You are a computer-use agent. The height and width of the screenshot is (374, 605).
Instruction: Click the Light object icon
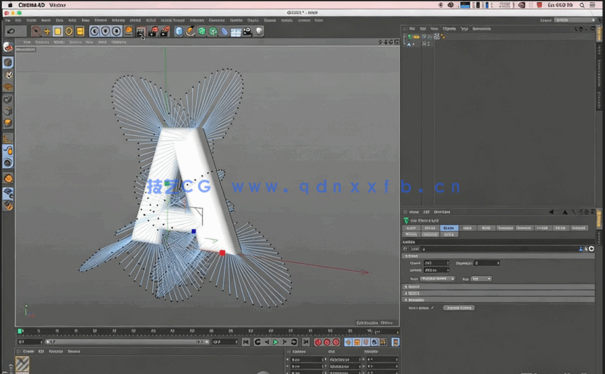259,31
